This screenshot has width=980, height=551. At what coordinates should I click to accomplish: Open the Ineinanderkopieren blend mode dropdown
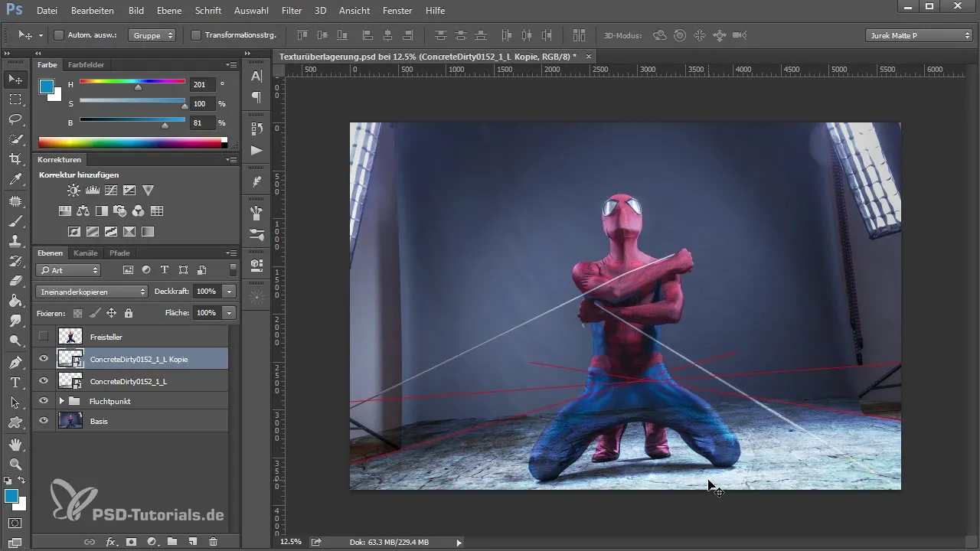click(92, 292)
